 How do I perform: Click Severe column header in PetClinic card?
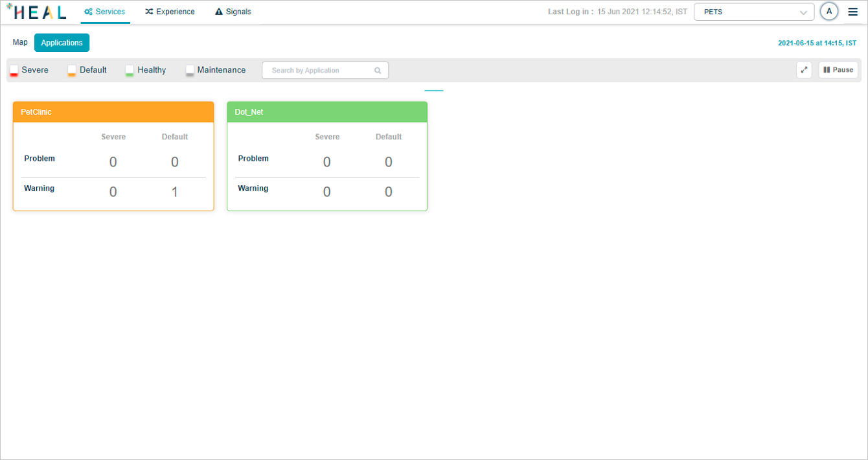113,137
